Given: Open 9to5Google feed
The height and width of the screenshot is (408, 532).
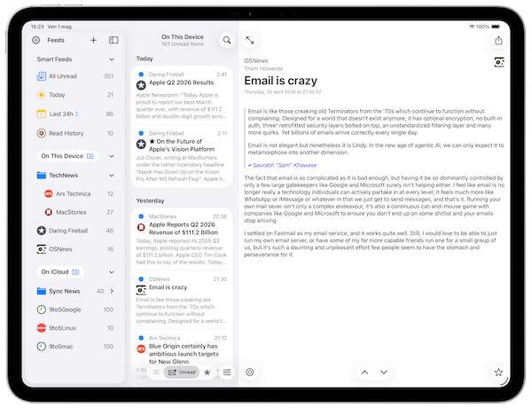Looking at the screenshot, I should click(x=75, y=310).
